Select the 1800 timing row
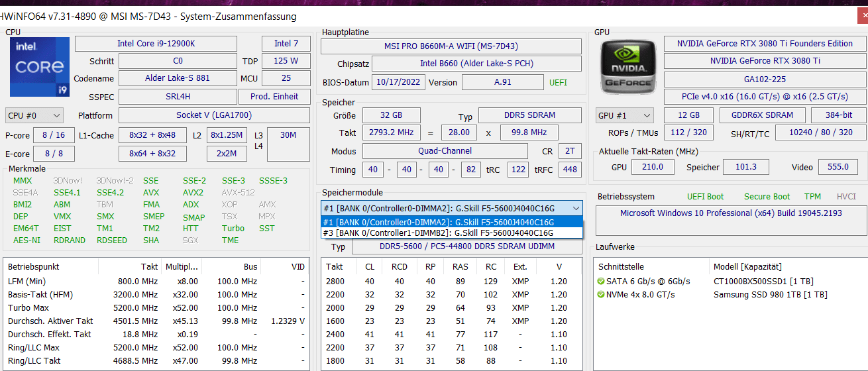 pyautogui.click(x=451, y=360)
